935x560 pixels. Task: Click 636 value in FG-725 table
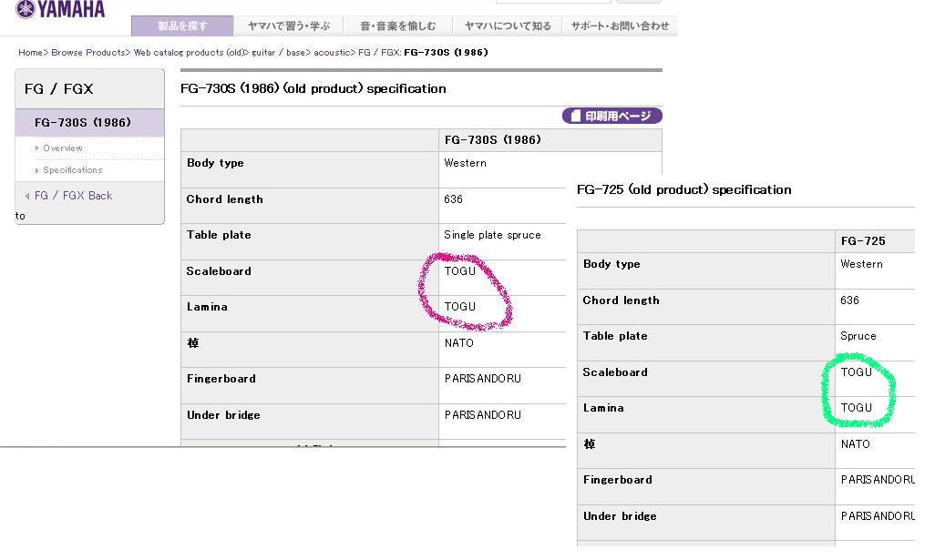849,300
